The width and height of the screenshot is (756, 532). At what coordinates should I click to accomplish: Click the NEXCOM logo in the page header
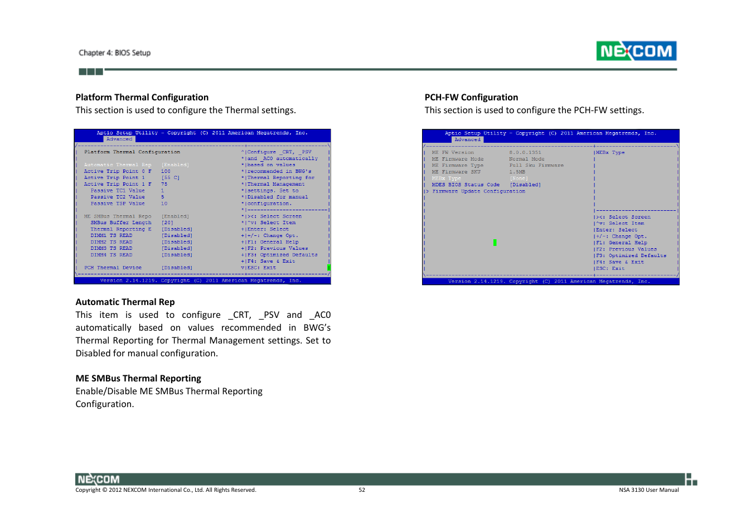click(636, 51)
